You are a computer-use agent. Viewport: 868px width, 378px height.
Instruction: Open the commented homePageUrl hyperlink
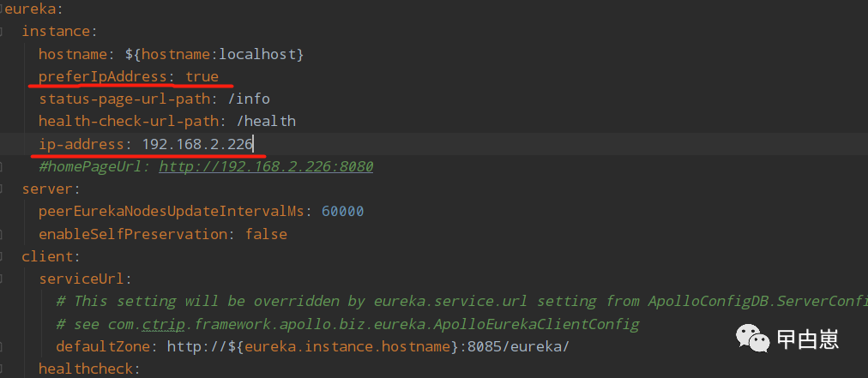[265, 166]
